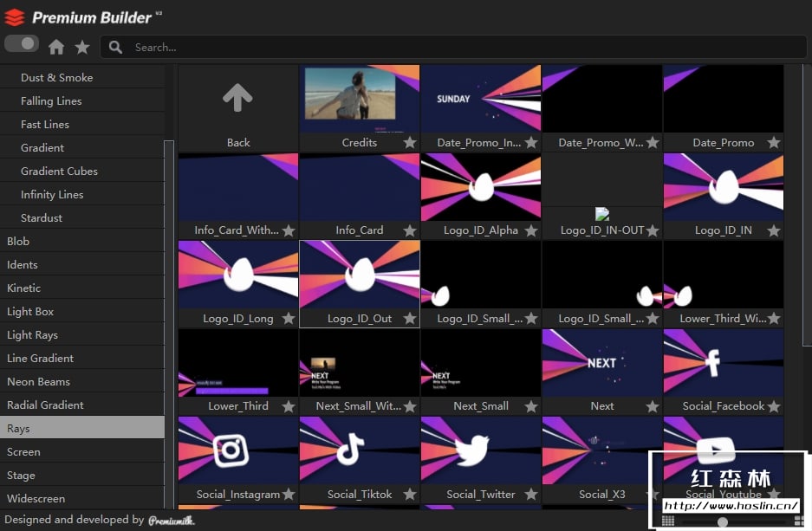The height and width of the screenshot is (531, 812).
Task: Click the star on Logo_ID_Long
Action: [x=289, y=319]
